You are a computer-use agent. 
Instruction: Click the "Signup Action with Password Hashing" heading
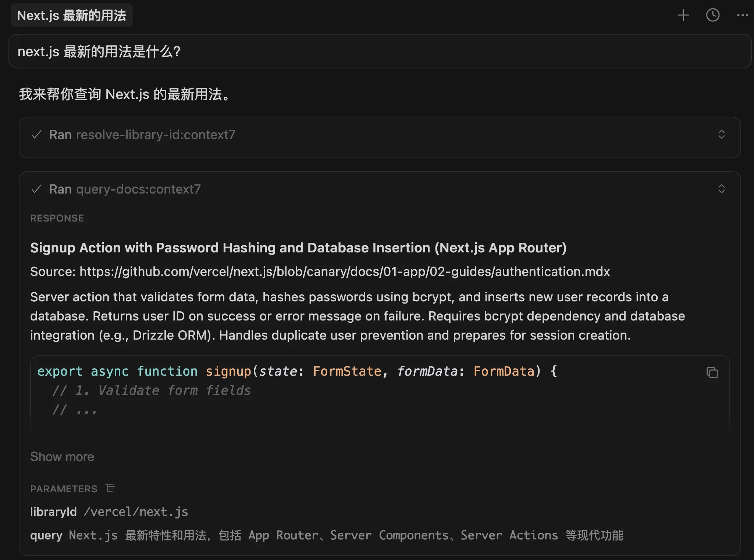(x=298, y=248)
